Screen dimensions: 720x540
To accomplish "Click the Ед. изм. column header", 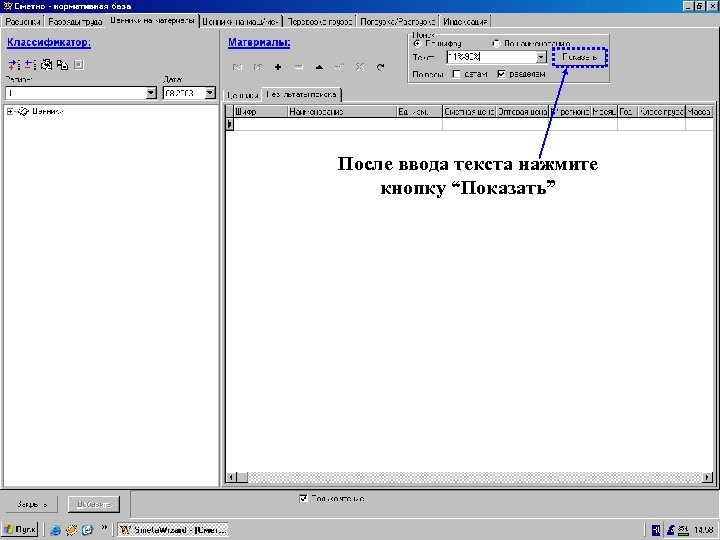I will pos(419,112).
